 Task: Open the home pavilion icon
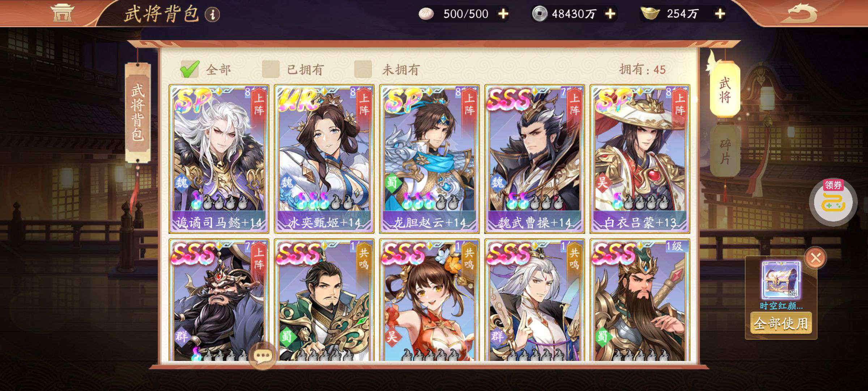(61, 13)
